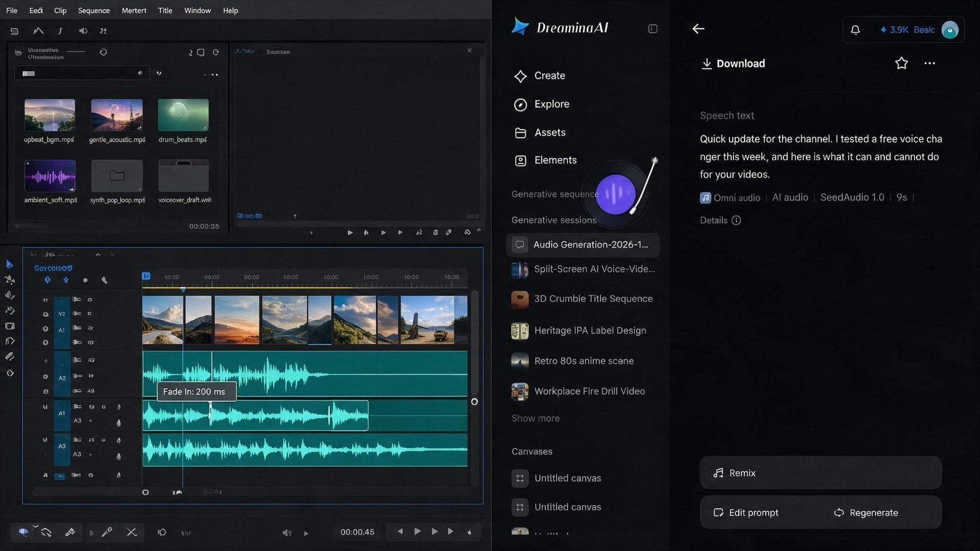The image size is (980, 551).
Task: Select the ambient_soft.mp3 waveform thumbnail
Action: (50, 176)
